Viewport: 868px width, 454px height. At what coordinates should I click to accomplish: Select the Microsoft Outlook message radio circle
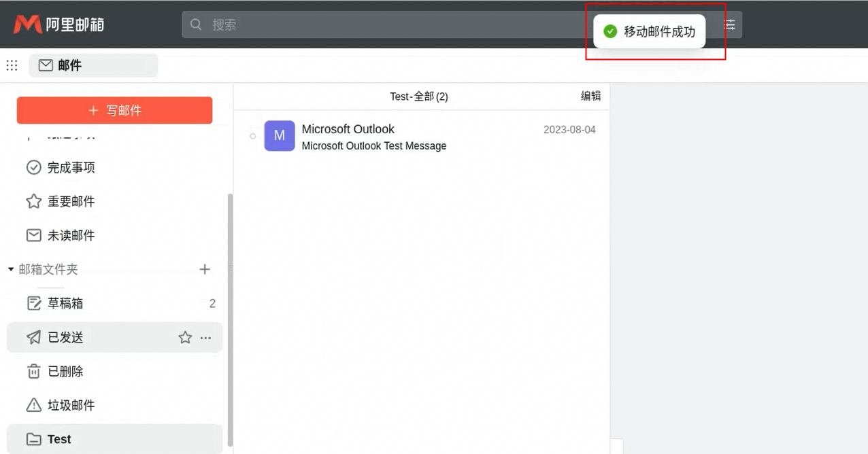click(x=253, y=137)
